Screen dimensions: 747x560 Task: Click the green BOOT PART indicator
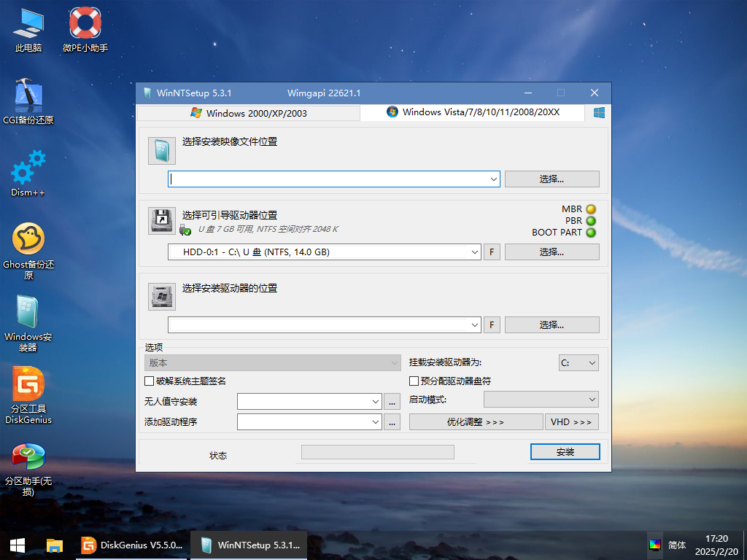coord(591,233)
